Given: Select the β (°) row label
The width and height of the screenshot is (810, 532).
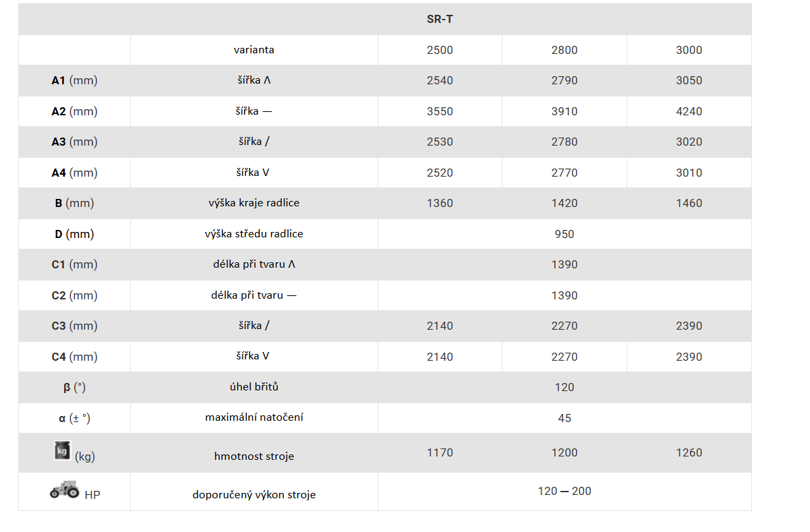Looking at the screenshot, I should click(75, 388).
